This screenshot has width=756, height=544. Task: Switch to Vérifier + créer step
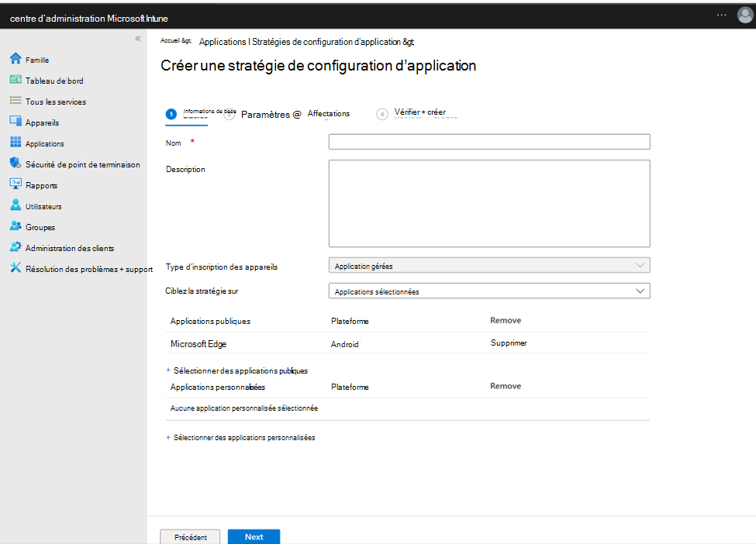(420, 112)
